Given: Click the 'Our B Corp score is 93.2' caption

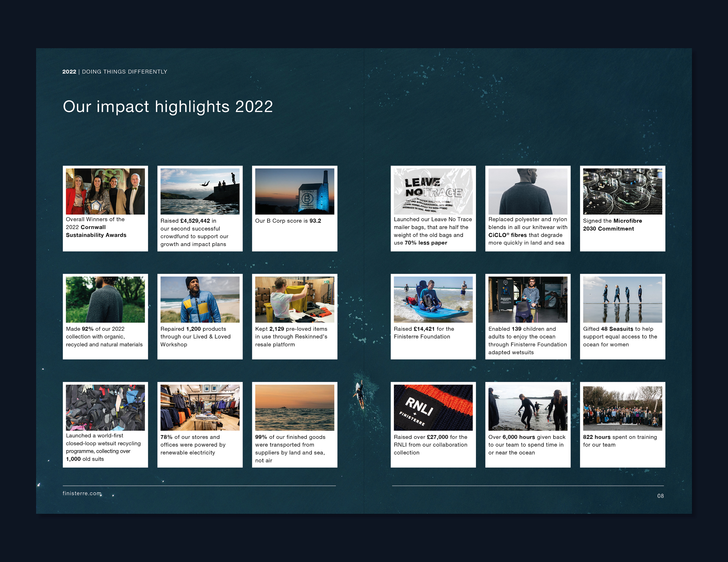Looking at the screenshot, I should pyautogui.click(x=288, y=221).
